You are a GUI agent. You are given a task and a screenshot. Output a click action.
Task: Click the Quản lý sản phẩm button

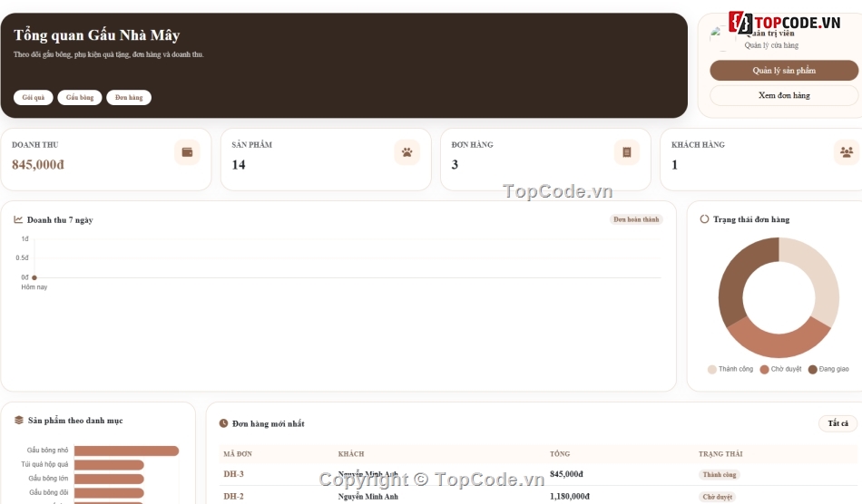point(784,71)
